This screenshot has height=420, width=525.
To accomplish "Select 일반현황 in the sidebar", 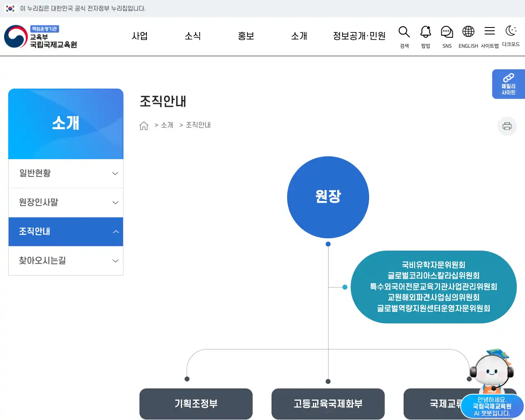I will pos(66,173).
